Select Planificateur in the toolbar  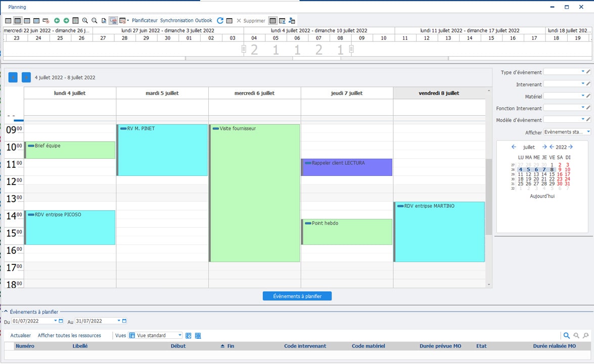tap(145, 21)
